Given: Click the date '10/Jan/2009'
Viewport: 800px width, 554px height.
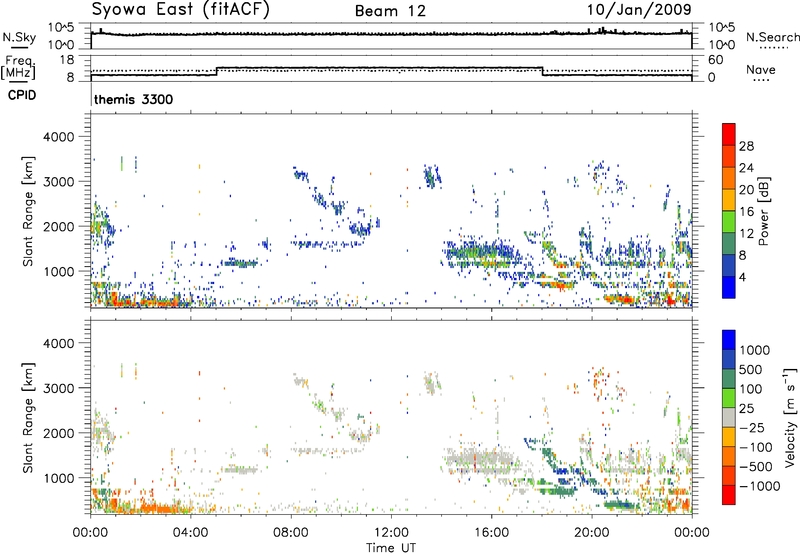Looking at the screenshot, I should 639,9.
